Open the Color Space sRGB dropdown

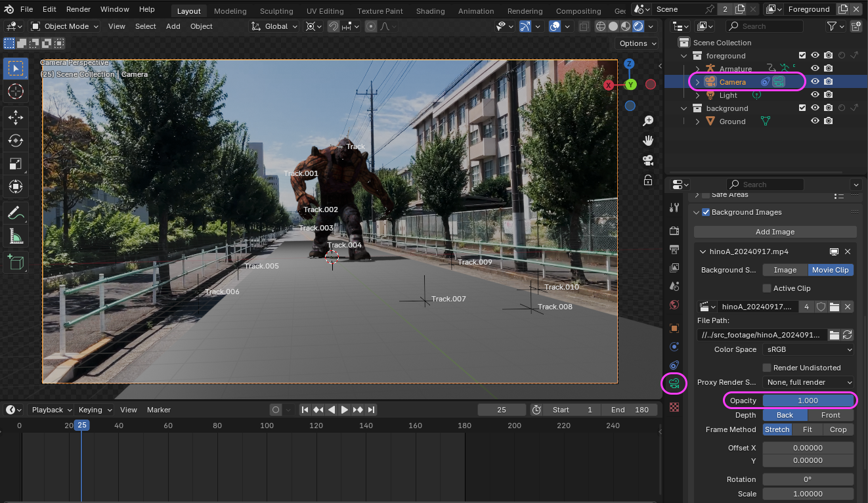click(808, 349)
